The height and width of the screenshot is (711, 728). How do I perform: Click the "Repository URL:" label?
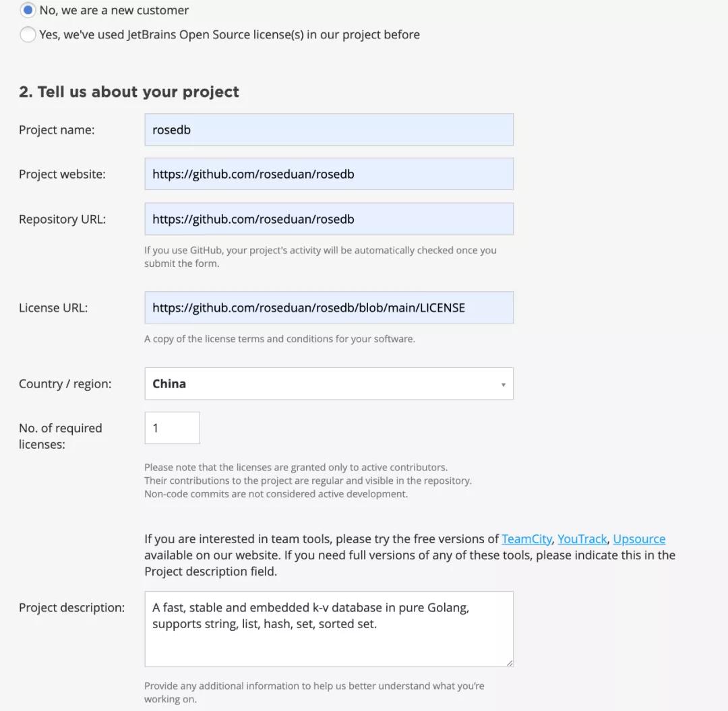[x=62, y=219]
